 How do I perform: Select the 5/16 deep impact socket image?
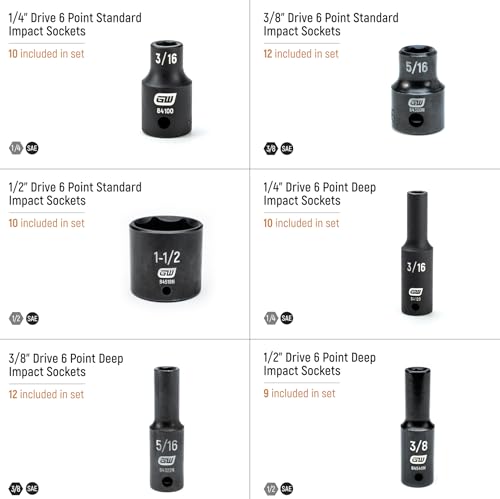pyautogui.click(x=167, y=429)
